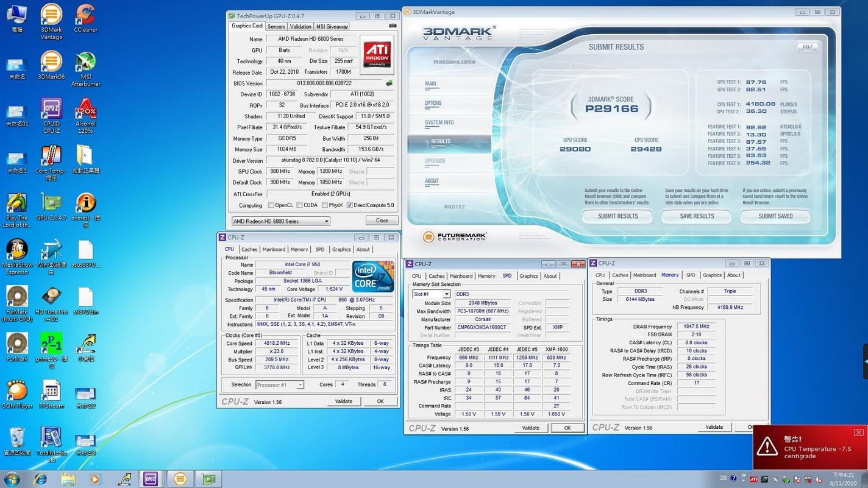Viewport: 868px width, 488px height.
Task: Open About tab in the Memory CPU-Z window
Action: (x=734, y=275)
